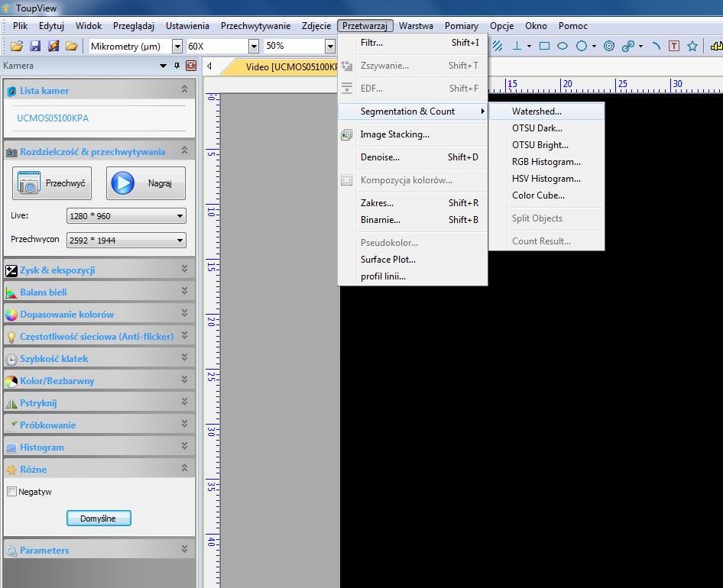
Task: Open the perpendicular tool dropdown arrow
Action: pyautogui.click(x=529, y=46)
